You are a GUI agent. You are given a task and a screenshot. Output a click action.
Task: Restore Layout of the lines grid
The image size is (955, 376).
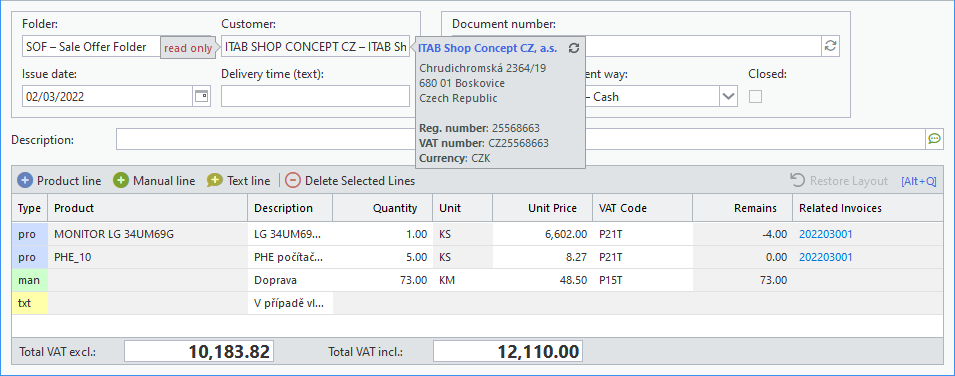pyautogui.click(x=839, y=180)
